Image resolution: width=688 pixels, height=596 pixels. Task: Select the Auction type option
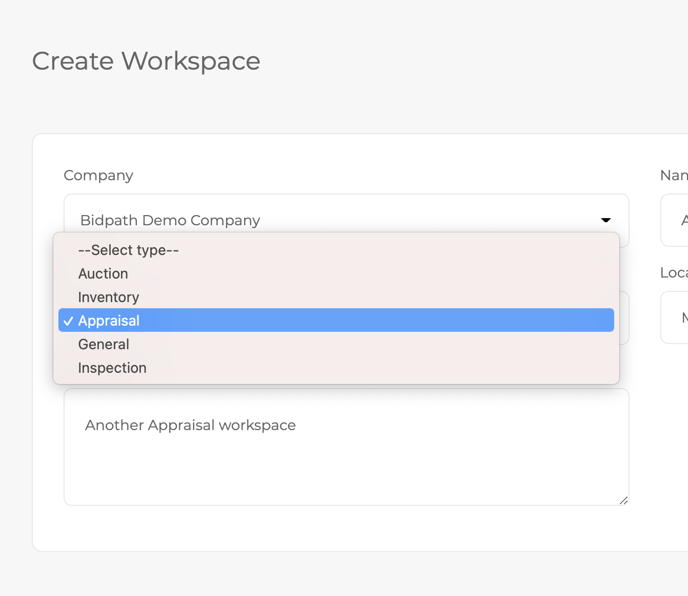click(336, 273)
